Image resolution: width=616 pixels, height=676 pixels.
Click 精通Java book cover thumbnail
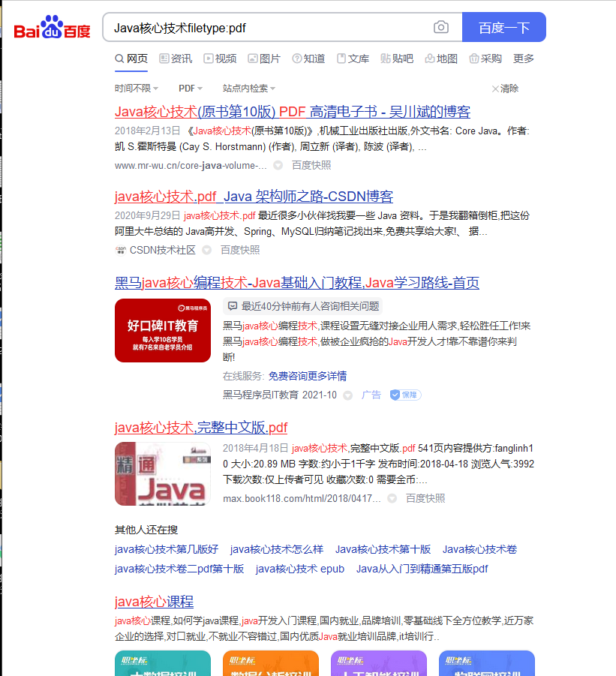pyautogui.click(x=163, y=473)
